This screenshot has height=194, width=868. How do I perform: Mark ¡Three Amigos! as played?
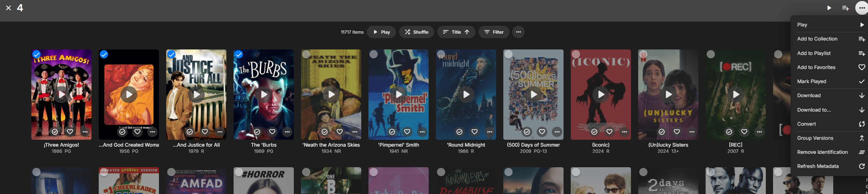55,132
